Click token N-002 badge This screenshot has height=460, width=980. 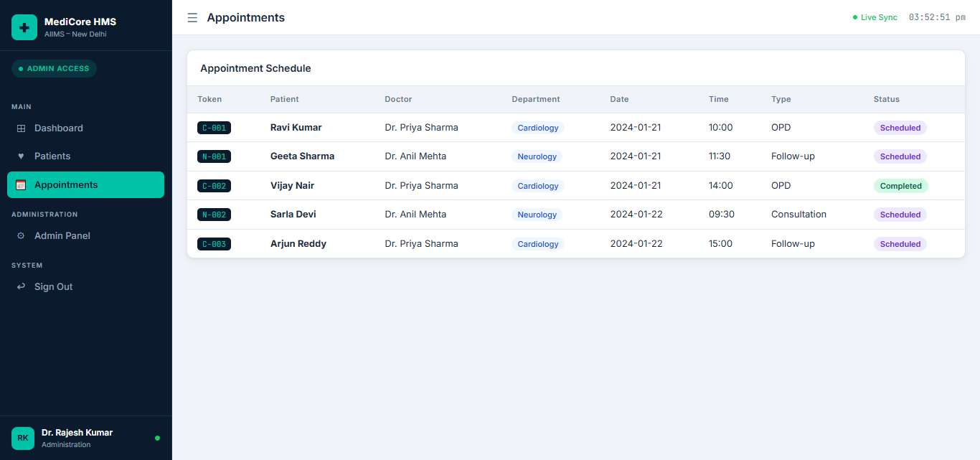(214, 215)
